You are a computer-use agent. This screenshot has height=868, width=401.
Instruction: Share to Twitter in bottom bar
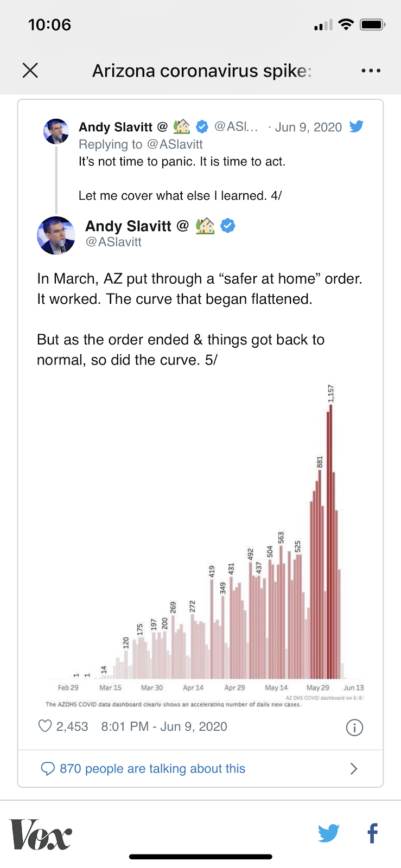click(329, 833)
